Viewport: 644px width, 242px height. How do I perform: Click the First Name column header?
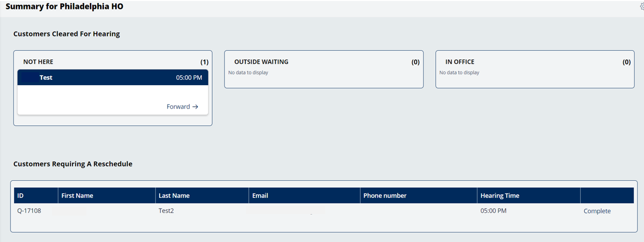tap(77, 196)
